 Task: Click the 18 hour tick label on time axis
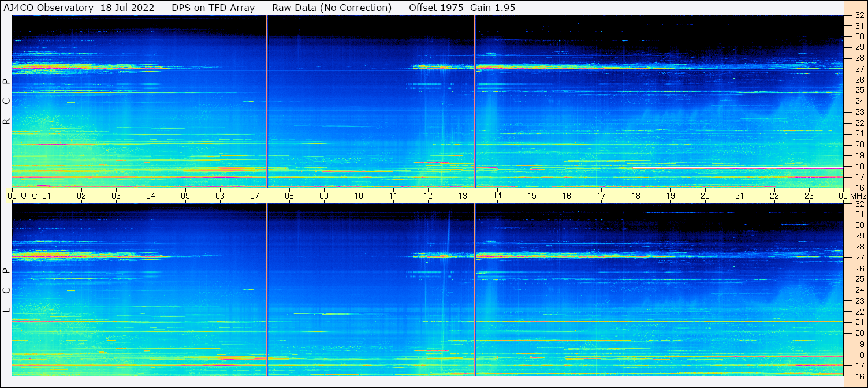point(636,196)
